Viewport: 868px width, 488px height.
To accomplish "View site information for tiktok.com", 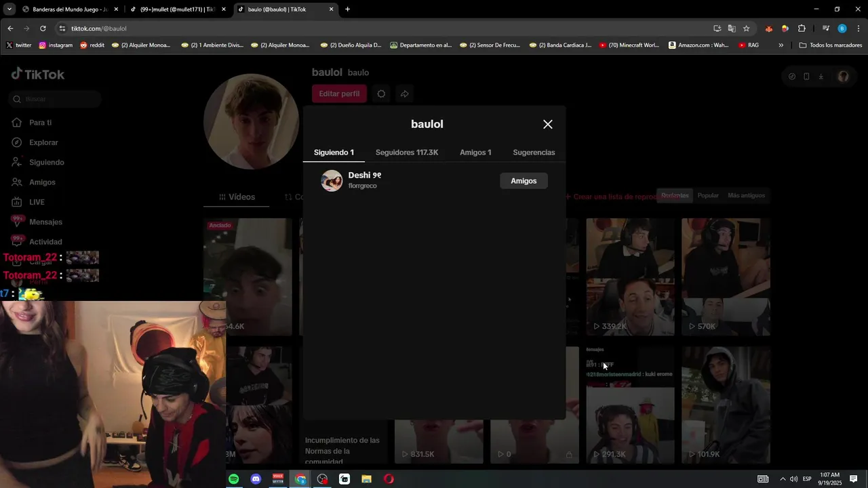I will (x=62, y=28).
